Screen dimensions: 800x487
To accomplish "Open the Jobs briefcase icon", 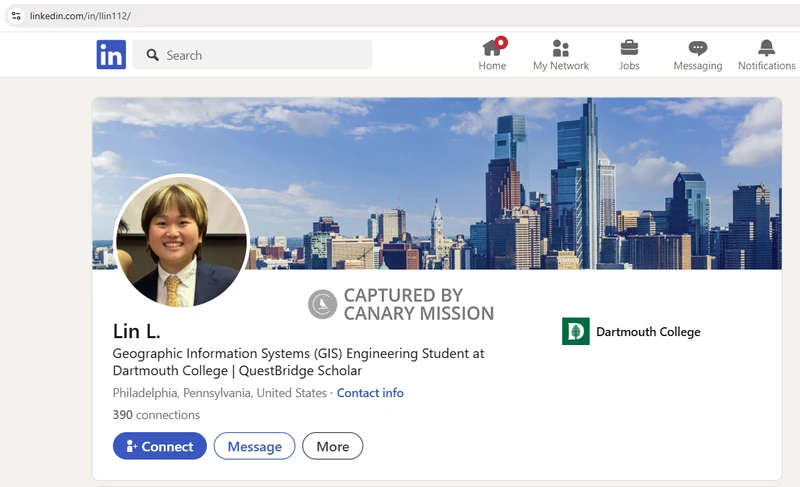I will click(x=629, y=48).
